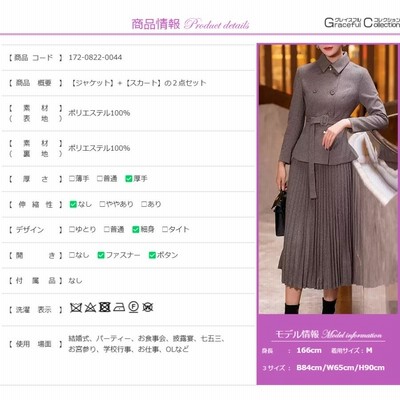Viewport: 400px width, 400px height.
Task: Click the do-not-tumble-dry square symbol
Action: click(104, 307)
